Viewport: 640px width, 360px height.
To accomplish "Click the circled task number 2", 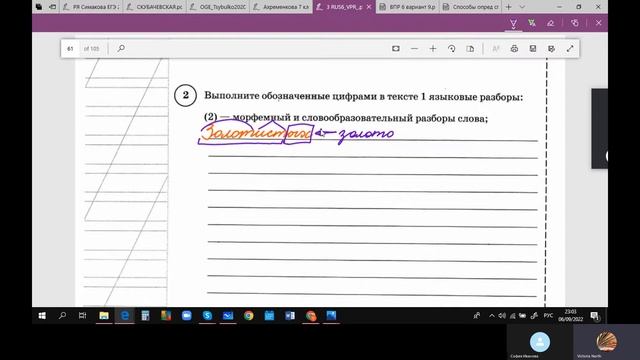I will pyautogui.click(x=185, y=96).
